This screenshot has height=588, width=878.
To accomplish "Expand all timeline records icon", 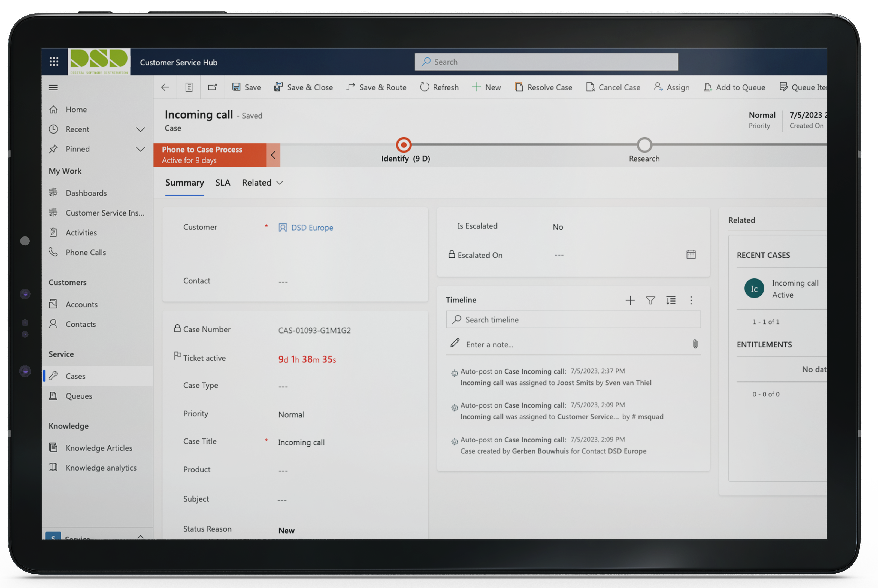I will coord(671,300).
